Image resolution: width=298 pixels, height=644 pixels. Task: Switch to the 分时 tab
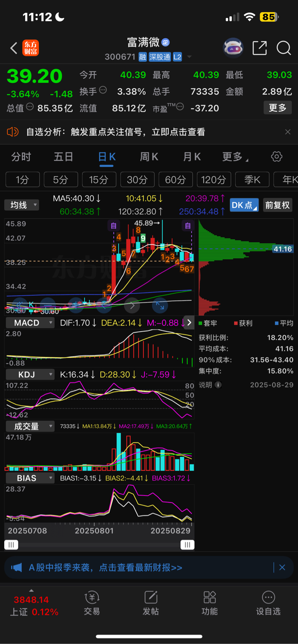coord(21,157)
